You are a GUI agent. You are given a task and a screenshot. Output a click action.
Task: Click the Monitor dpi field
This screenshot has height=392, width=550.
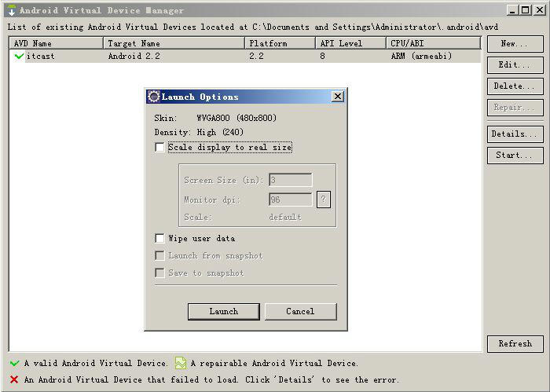[x=291, y=200]
